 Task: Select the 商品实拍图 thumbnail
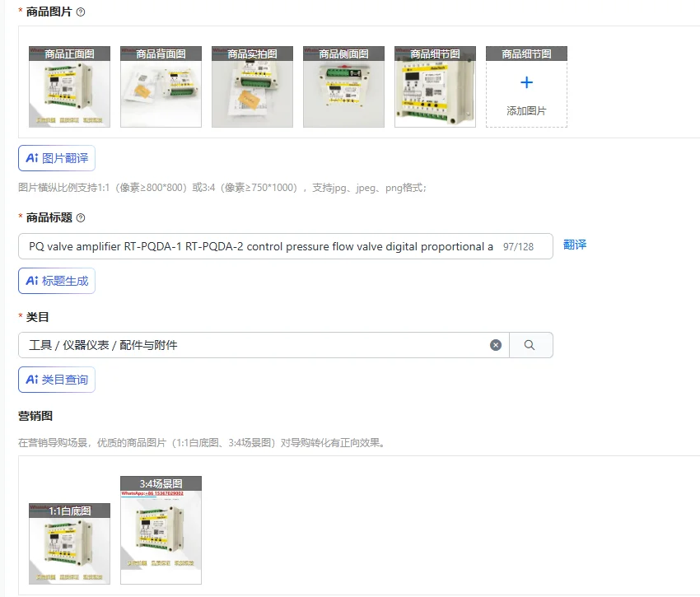click(252, 86)
